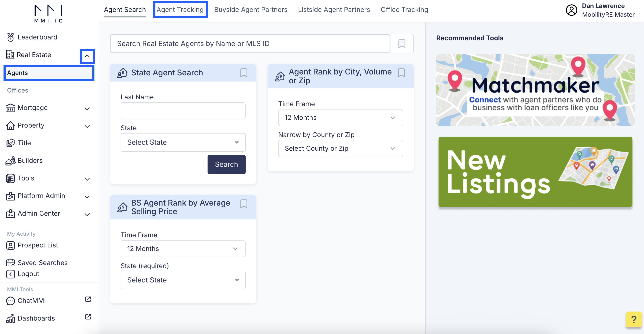Click the Real Estate building icon

click(x=10, y=54)
